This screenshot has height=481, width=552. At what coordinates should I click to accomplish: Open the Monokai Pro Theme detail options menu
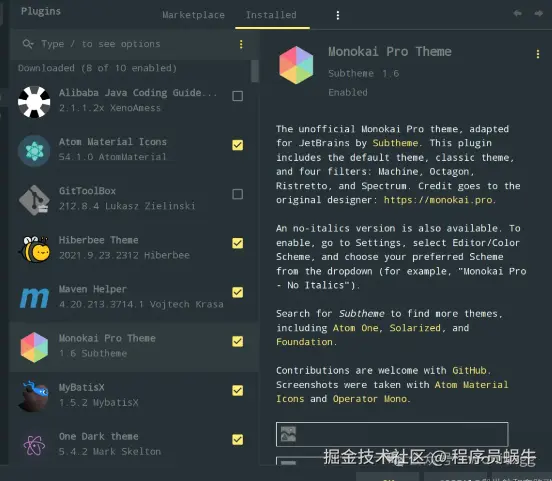pos(538,54)
